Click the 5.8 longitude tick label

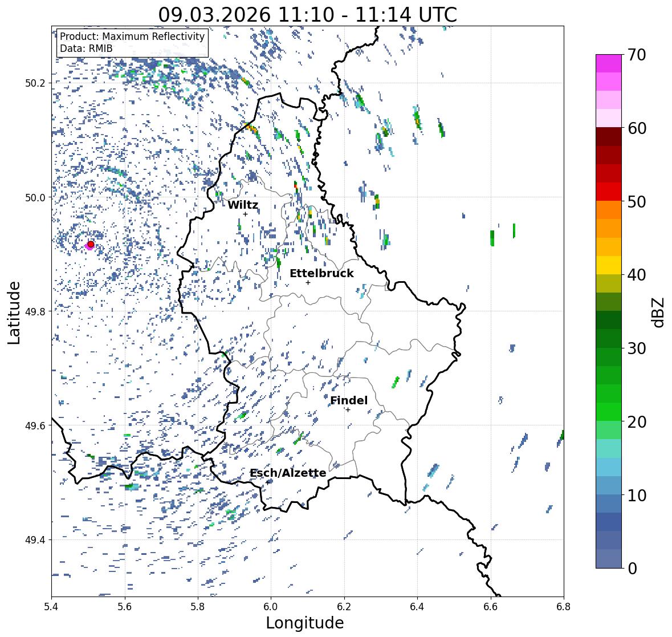198,607
